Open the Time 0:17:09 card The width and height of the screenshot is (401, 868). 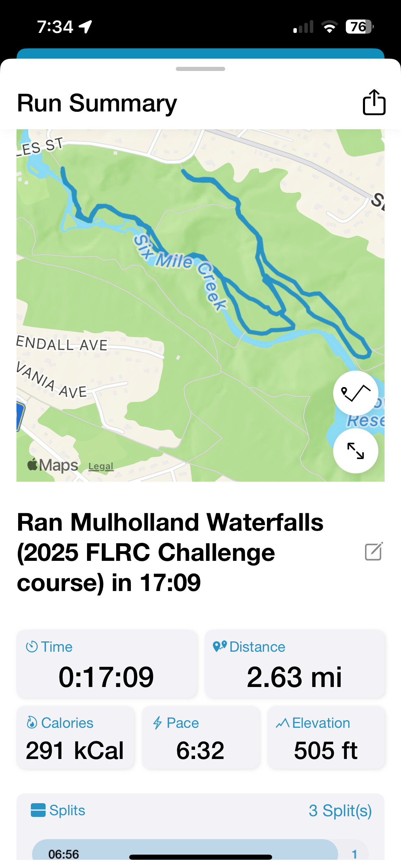coord(107,664)
